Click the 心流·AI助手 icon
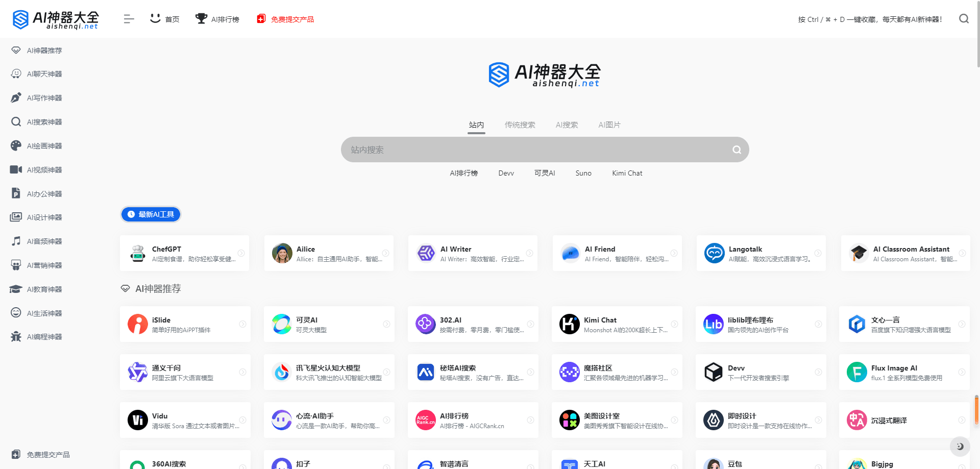 click(x=282, y=420)
